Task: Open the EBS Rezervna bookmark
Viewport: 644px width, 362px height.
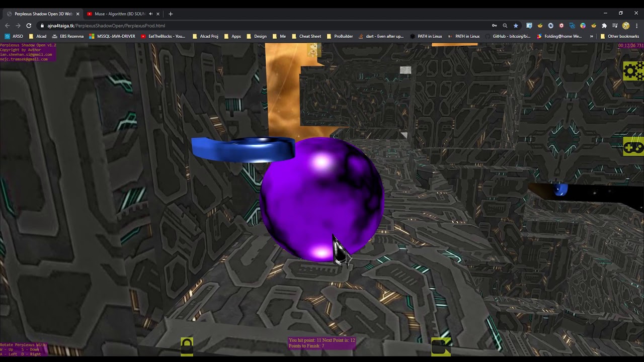Action: (68, 36)
